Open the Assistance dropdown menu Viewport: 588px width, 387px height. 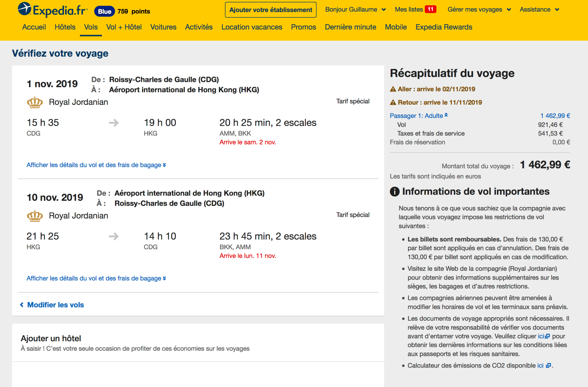(x=539, y=9)
